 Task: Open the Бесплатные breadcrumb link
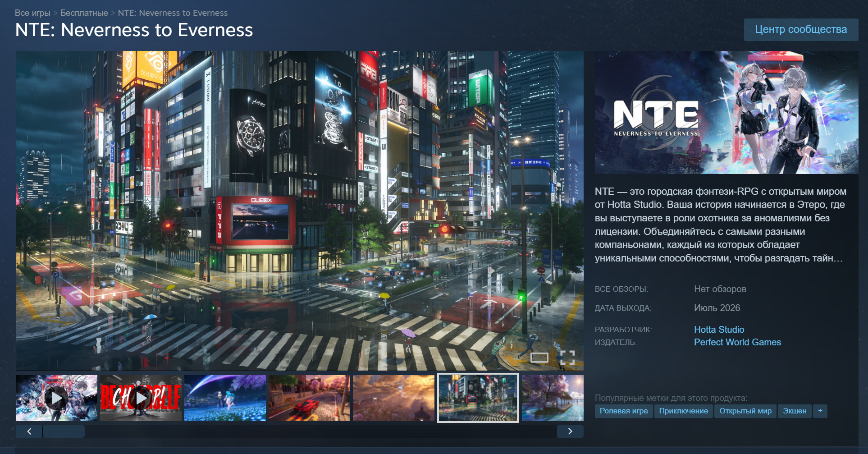(84, 13)
